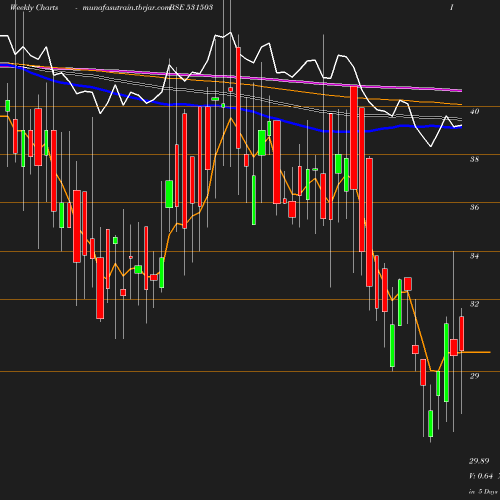500x500 pixels.
Task: Click the "40" price axis label
Action: 474,111
